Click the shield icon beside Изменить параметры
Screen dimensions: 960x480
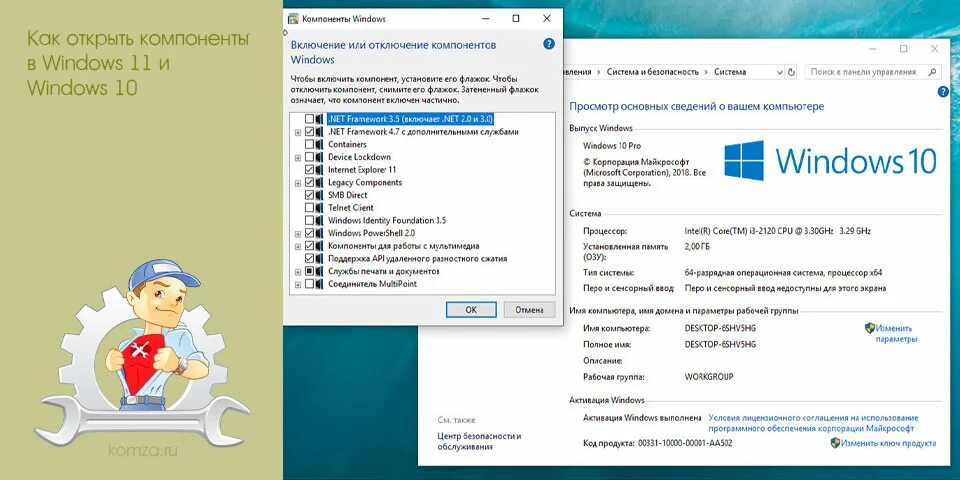tap(869, 328)
